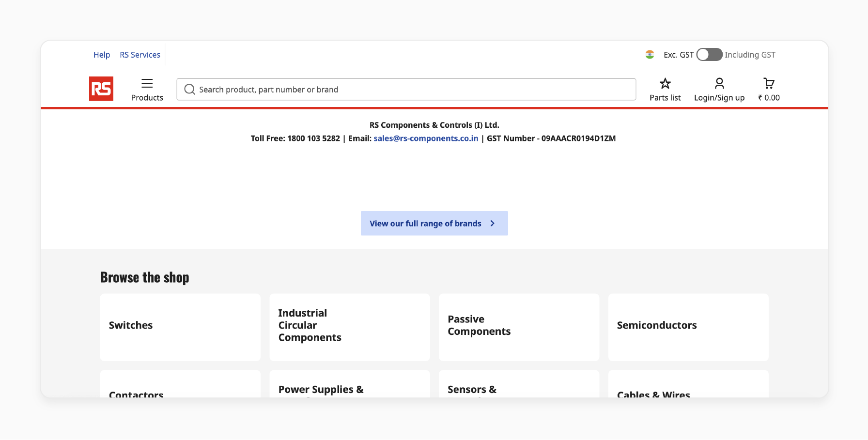Browse the Switches category card

(x=180, y=327)
